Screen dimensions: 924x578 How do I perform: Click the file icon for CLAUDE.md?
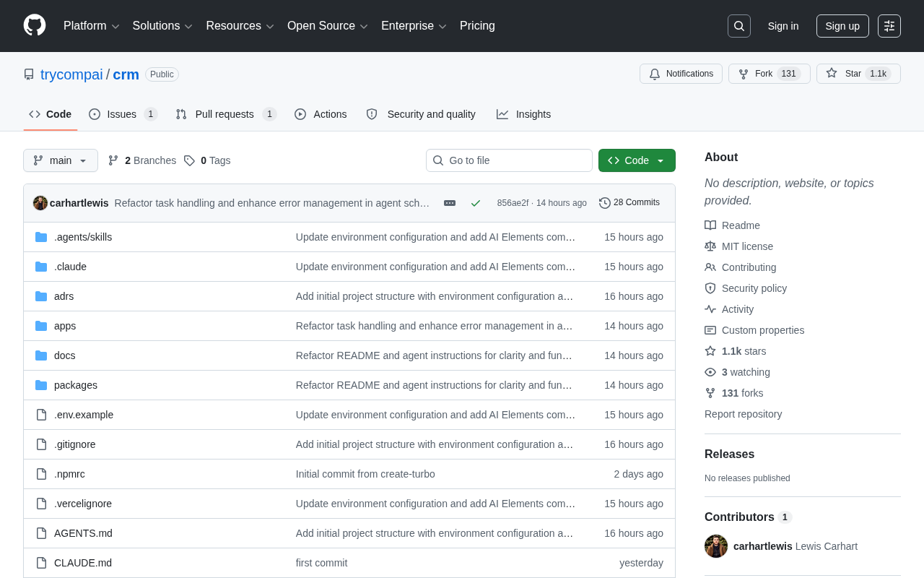click(x=41, y=563)
